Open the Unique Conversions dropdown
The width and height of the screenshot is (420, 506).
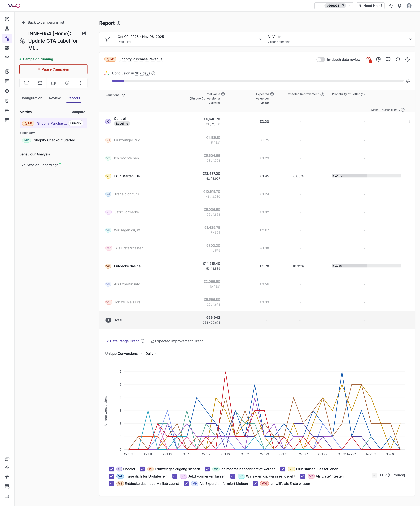[123, 353]
